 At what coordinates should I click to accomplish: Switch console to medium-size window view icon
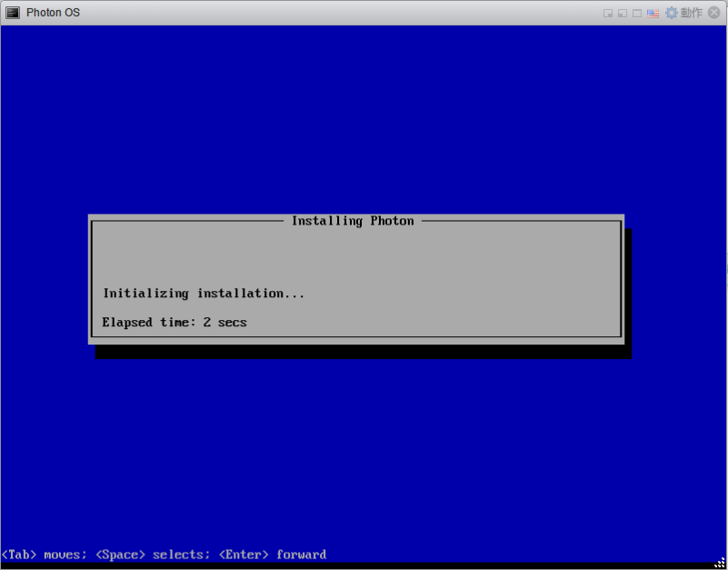tap(623, 13)
